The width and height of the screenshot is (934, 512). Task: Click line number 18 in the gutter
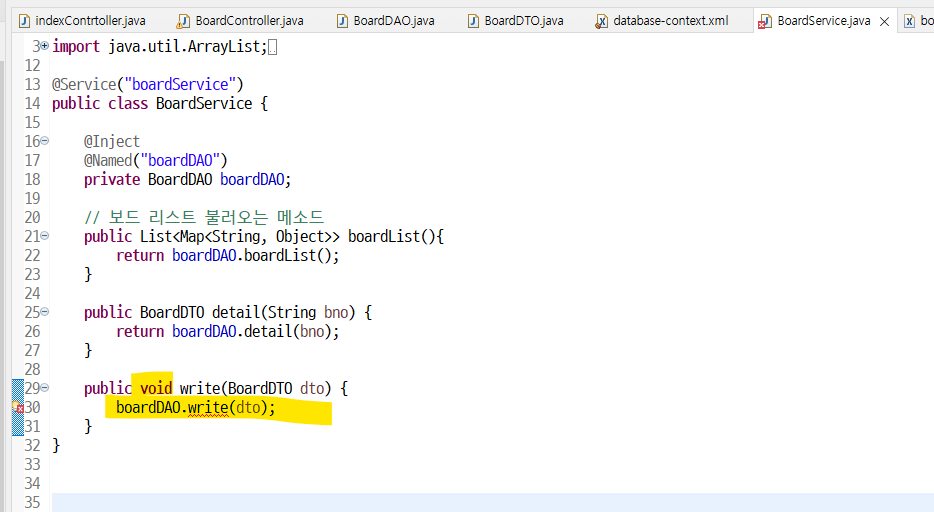pos(32,180)
